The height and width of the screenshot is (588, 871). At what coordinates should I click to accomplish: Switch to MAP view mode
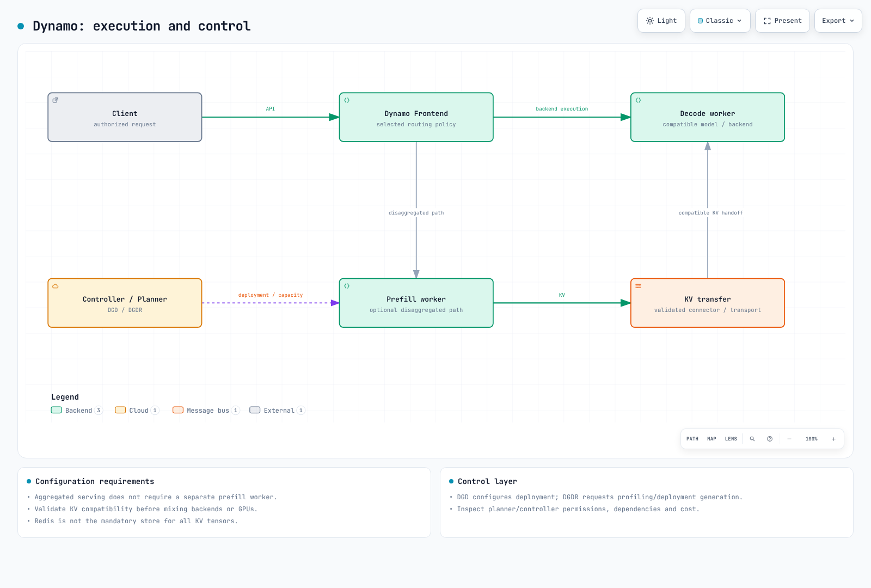(711, 439)
